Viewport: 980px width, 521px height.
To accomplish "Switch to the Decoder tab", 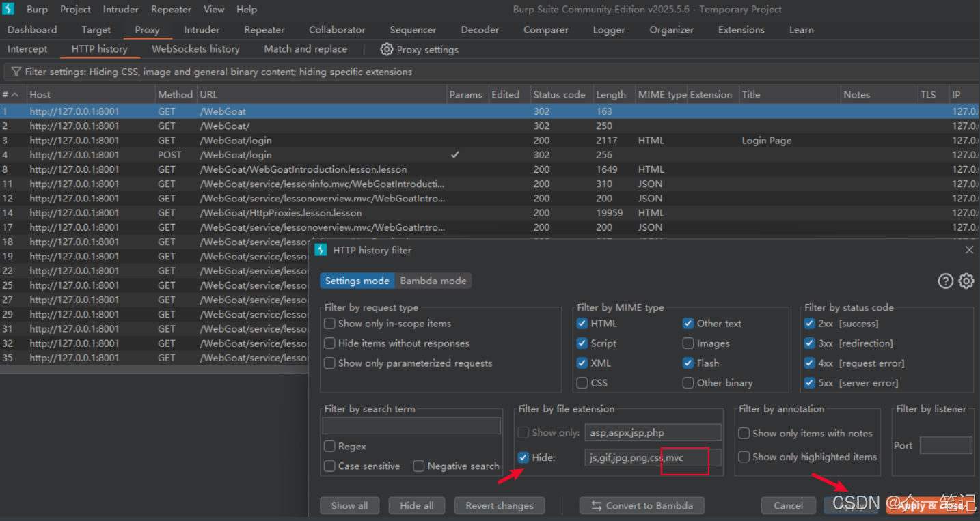I will [480, 30].
